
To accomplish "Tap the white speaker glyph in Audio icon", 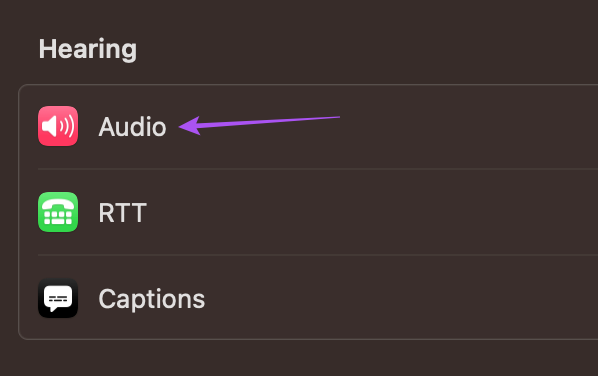I will (58, 126).
